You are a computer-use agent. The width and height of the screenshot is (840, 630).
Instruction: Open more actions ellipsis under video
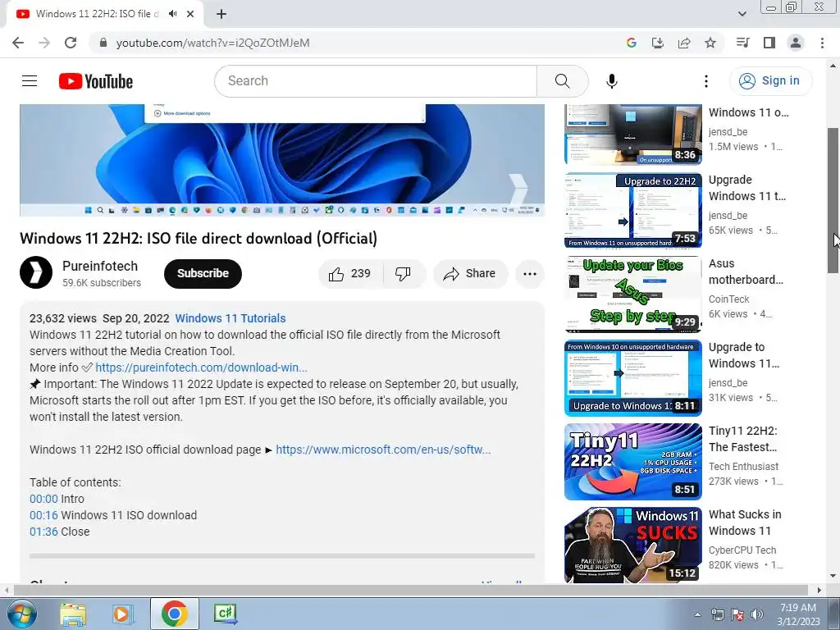(x=530, y=274)
